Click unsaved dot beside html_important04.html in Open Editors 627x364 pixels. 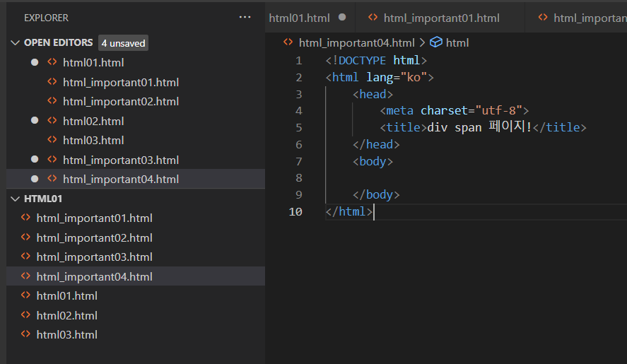(x=35, y=179)
